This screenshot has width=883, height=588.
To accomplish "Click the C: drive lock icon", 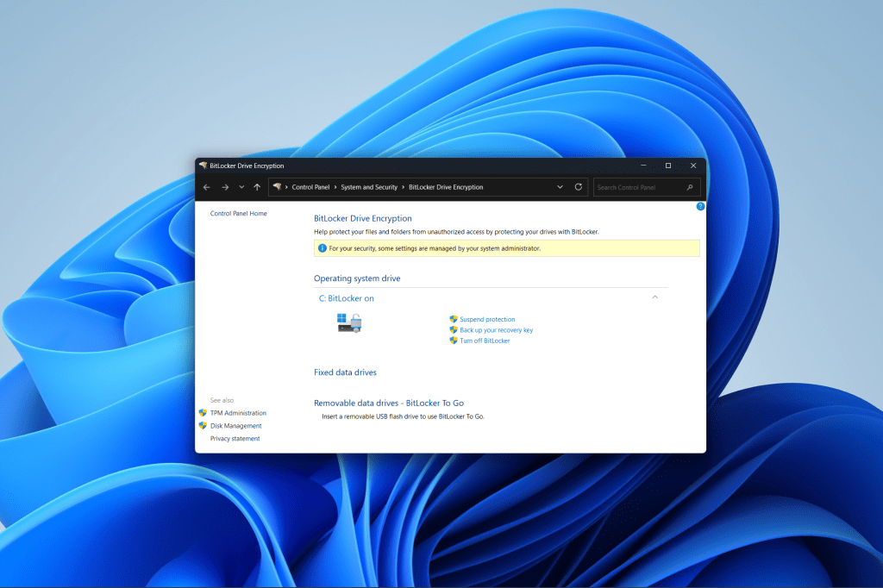I will click(349, 322).
